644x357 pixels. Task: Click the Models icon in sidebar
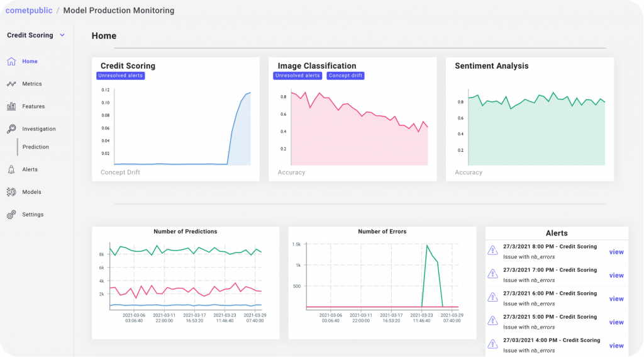11,192
